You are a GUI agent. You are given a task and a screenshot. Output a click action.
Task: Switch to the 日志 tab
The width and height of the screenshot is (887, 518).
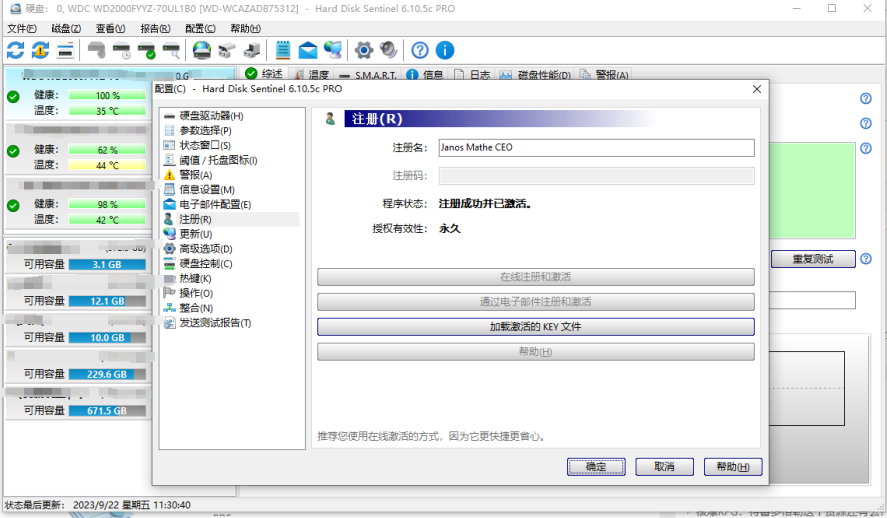coord(472,75)
